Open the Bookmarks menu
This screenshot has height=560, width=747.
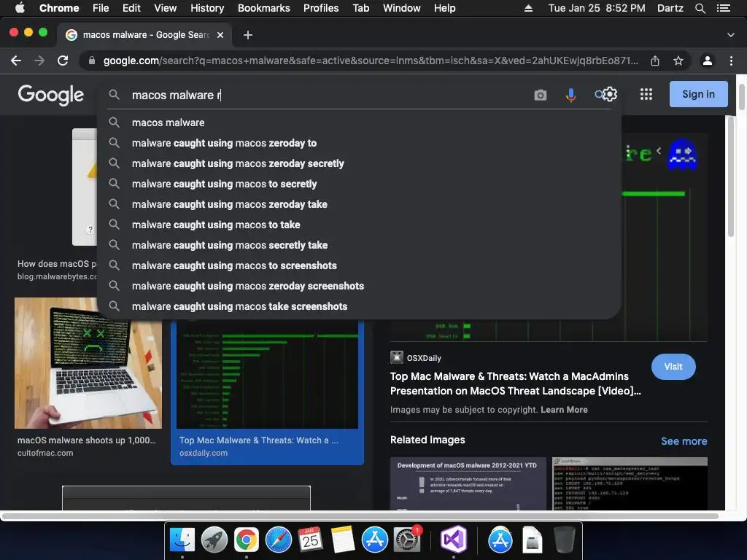click(264, 8)
